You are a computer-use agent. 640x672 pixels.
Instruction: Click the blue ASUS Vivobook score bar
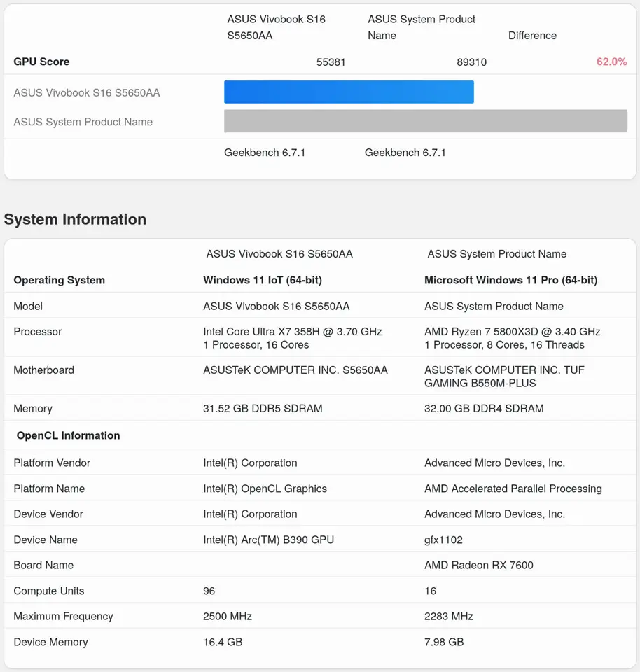(x=349, y=92)
